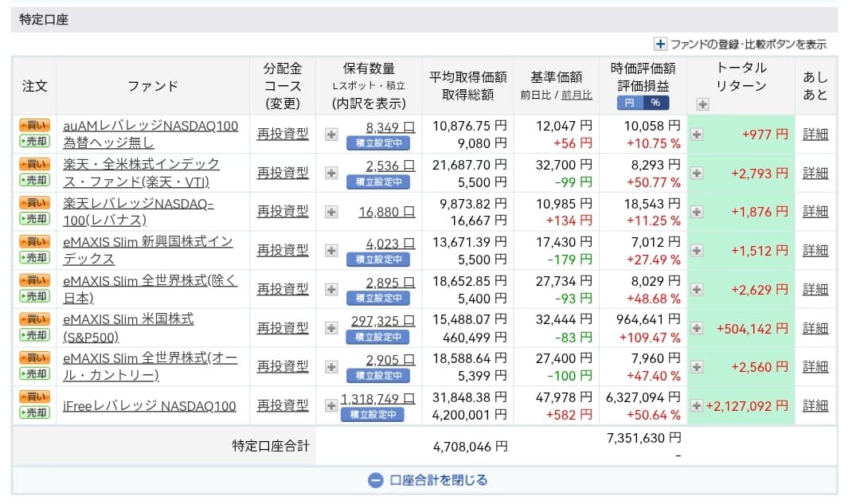The width and height of the screenshot is (860, 504).
Task: Switch 評価損益 display to 円
Action: [629, 103]
